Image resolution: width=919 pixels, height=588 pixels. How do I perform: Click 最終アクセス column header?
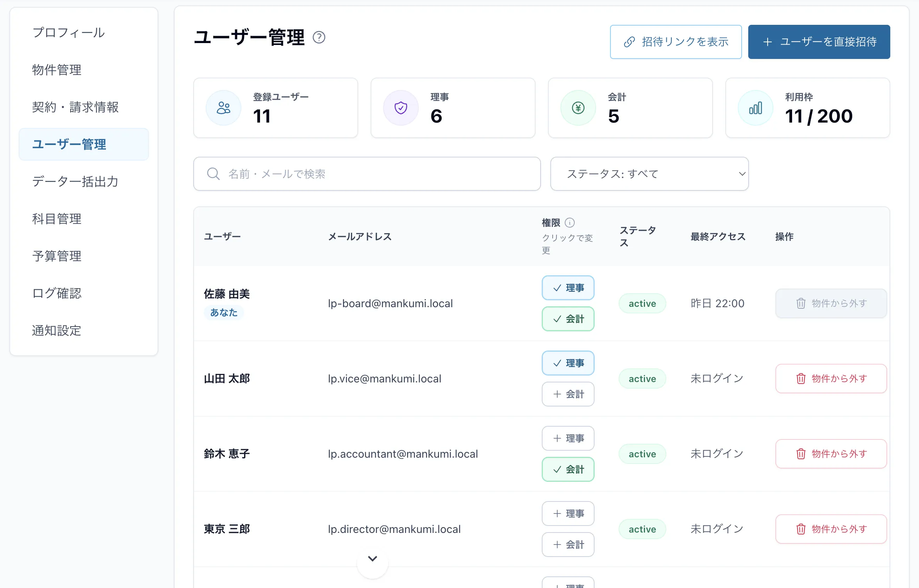point(718,237)
